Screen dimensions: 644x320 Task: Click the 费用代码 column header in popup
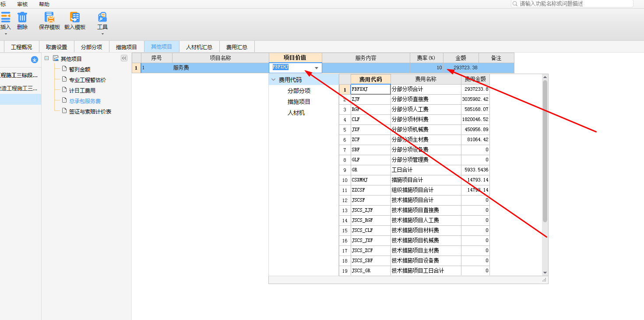click(x=371, y=79)
